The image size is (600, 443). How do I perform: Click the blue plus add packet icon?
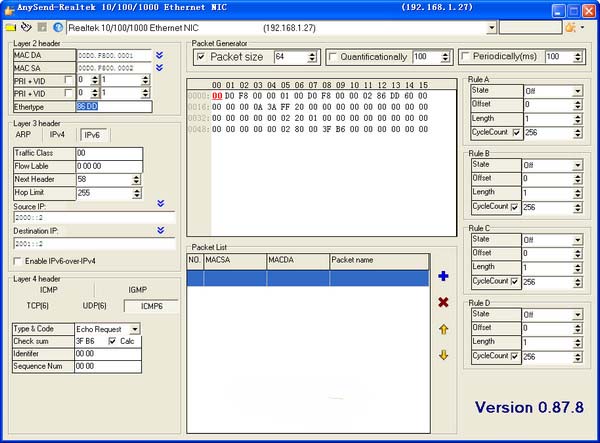point(443,276)
